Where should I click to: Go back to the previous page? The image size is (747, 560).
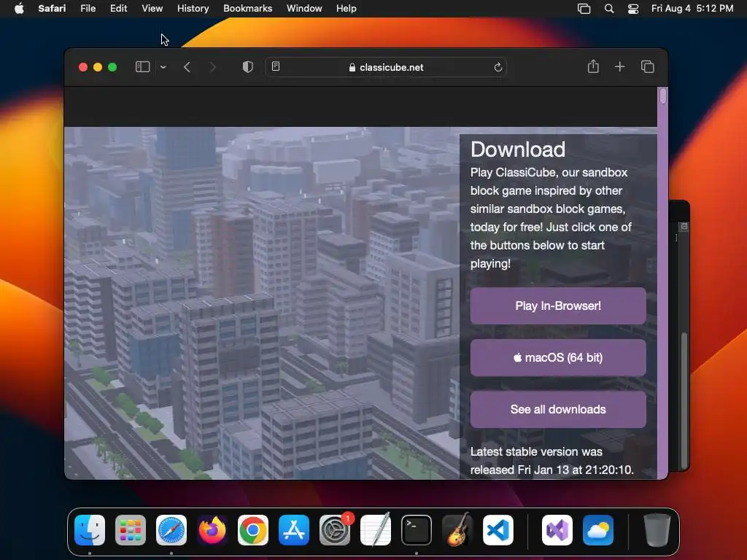pyautogui.click(x=187, y=67)
